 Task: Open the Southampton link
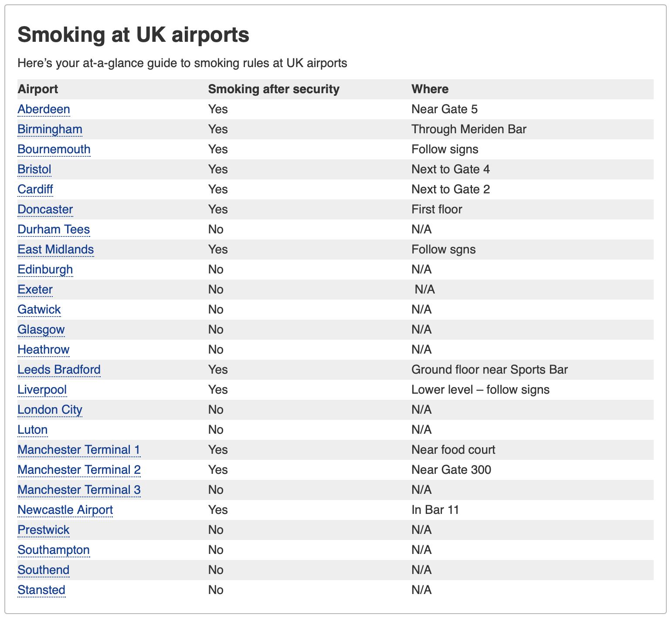(54, 550)
